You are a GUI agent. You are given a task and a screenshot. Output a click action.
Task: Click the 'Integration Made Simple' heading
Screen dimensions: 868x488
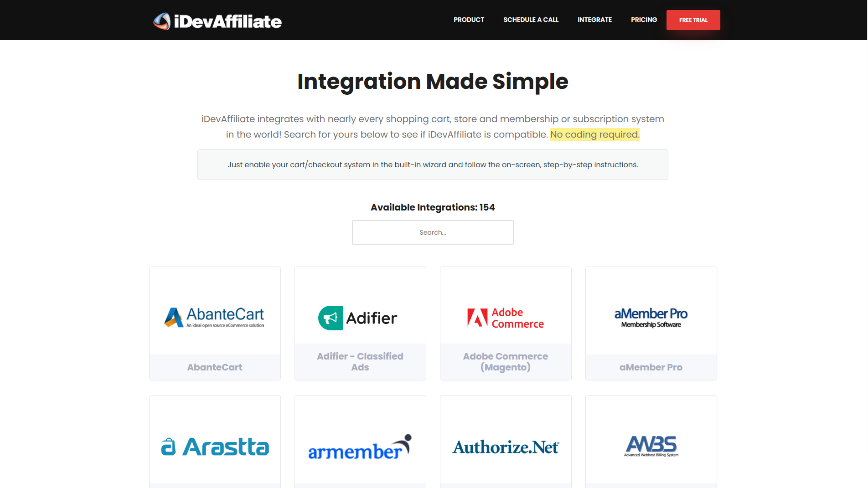tap(433, 82)
